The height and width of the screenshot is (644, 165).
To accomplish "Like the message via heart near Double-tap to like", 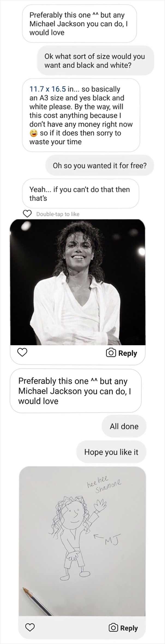I will point(27,214).
